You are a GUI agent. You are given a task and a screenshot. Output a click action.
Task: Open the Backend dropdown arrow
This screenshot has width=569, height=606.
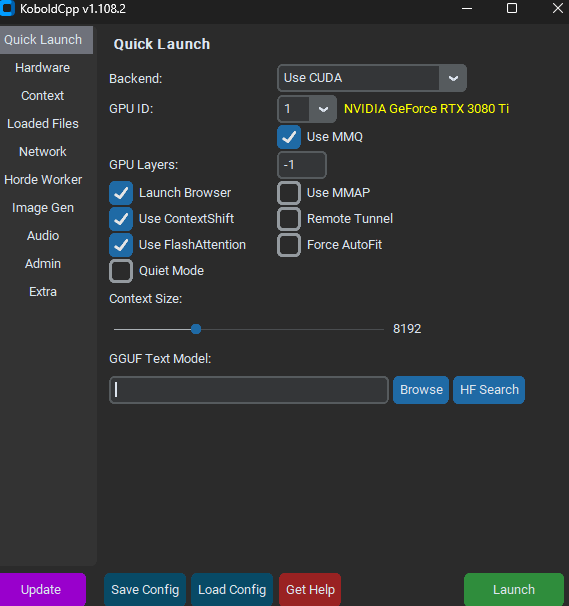coord(453,78)
